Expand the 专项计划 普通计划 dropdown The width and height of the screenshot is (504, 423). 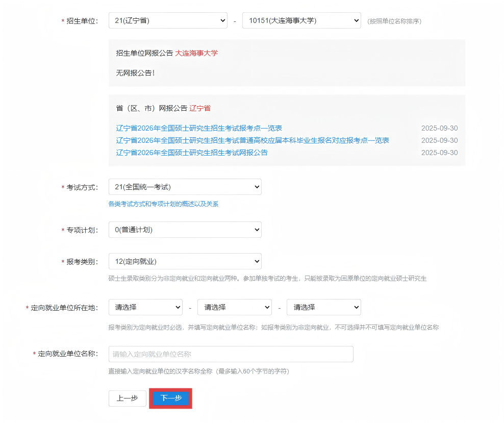pos(185,230)
